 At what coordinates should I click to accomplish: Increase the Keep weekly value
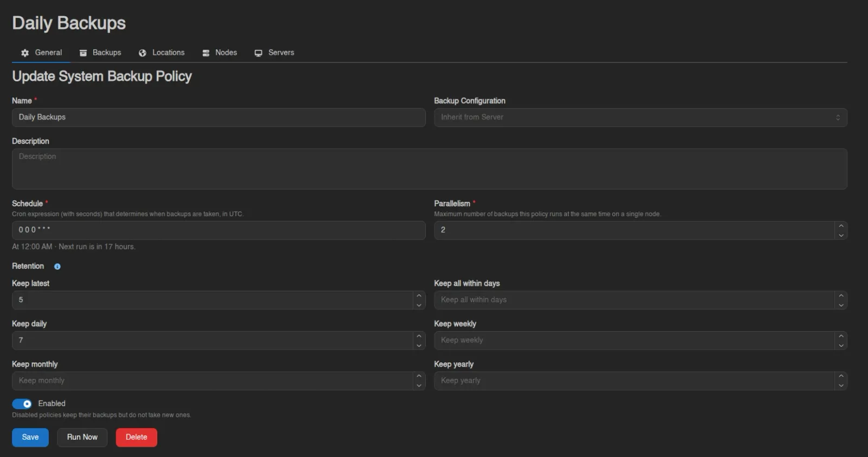[x=841, y=336]
